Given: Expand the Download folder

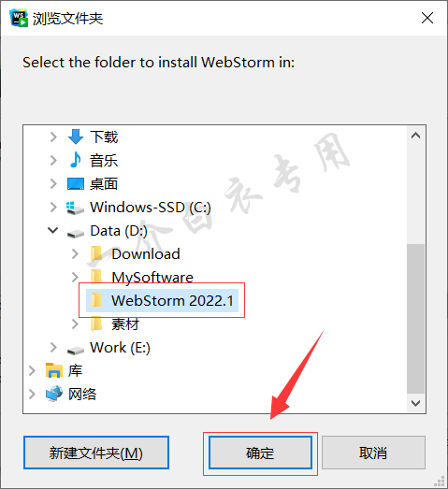Looking at the screenshot, I should pyautogui.click(x=75, y=254).
